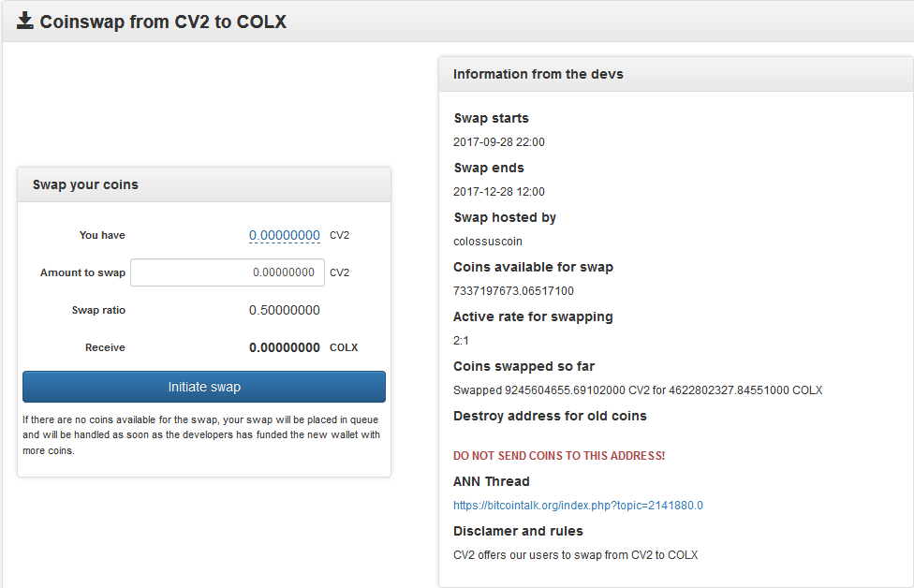Click the Coinswap from CV2 to COLX heading
Screen dimensions: 914x588
tap(163, 22)
